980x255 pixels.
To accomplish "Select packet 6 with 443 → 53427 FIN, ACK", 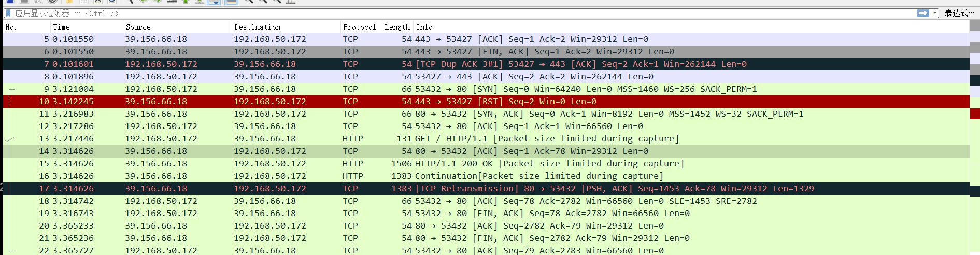I will click(x=486, y=52).
